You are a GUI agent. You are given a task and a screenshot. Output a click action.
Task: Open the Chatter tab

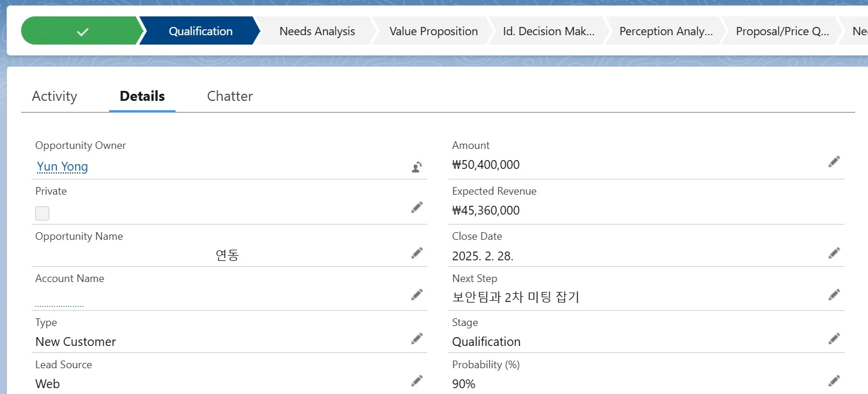tap(229, 96)
